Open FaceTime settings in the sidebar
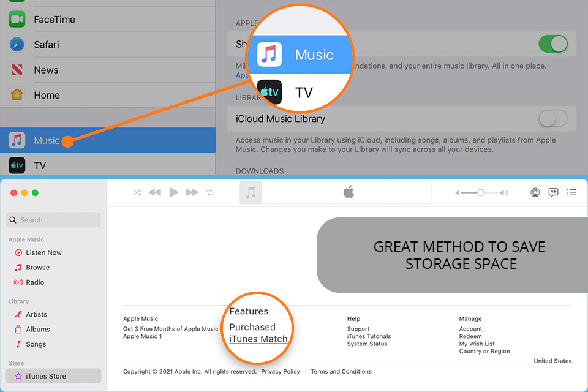Viewport: 588px width, 392px height. click(108, 20)
